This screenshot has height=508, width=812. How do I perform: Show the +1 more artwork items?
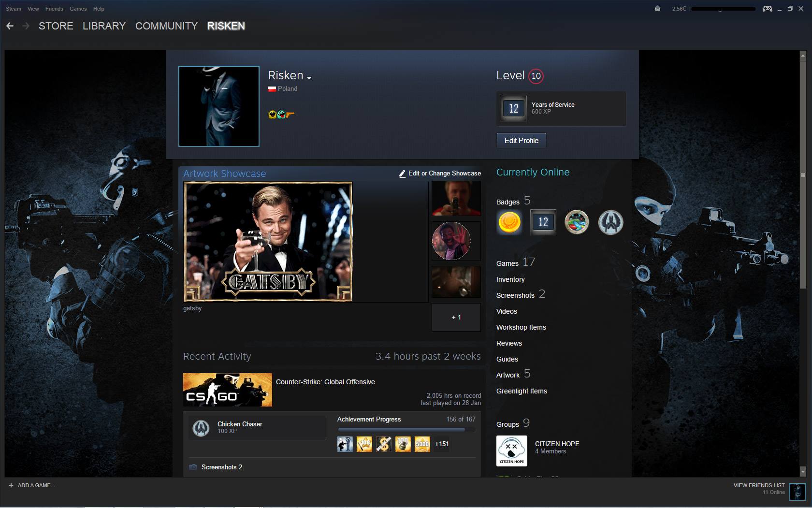[456, 317]
